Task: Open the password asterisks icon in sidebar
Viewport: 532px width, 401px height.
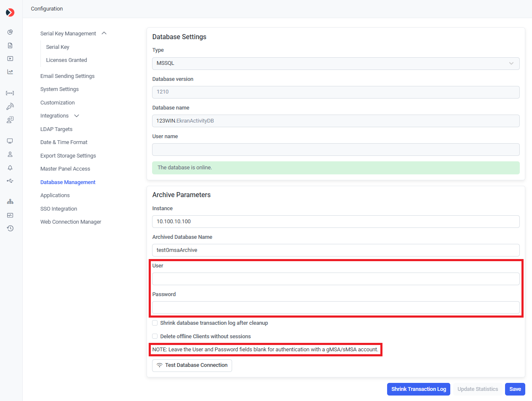Action: click(x=10, y=93)
